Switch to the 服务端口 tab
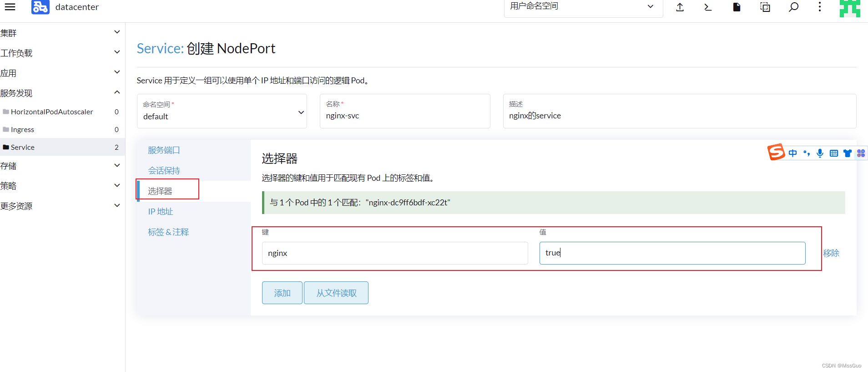 click(x=164, y=150)
